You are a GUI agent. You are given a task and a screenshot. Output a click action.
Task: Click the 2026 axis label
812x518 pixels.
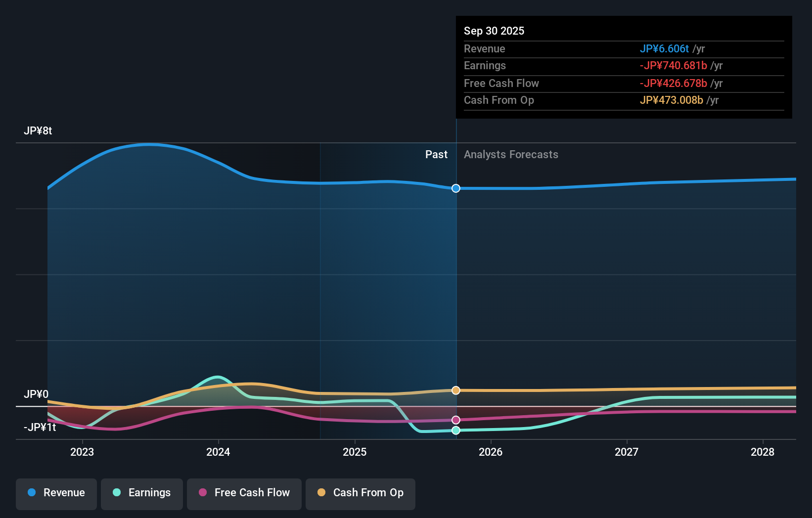(x=491, y=452)
